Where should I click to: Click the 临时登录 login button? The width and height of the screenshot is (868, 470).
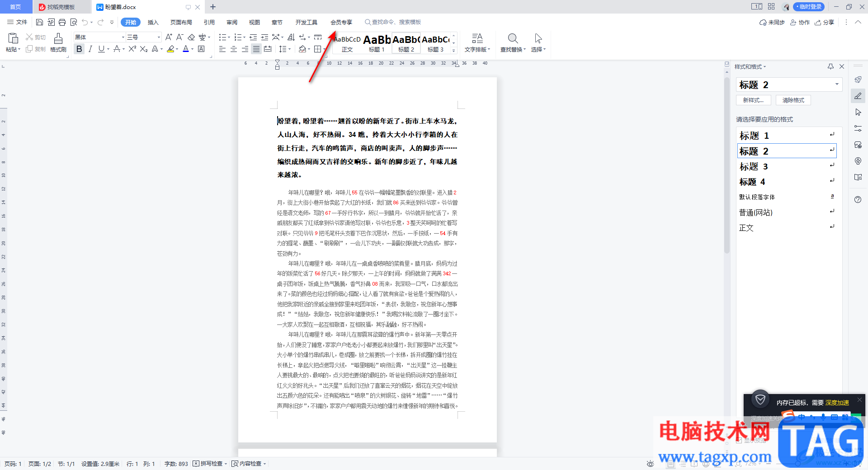coord(809,7)
